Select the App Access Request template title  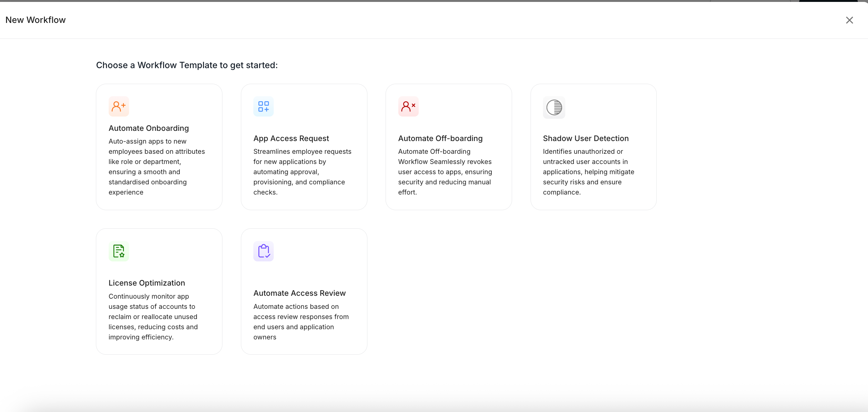pos(291,139)
